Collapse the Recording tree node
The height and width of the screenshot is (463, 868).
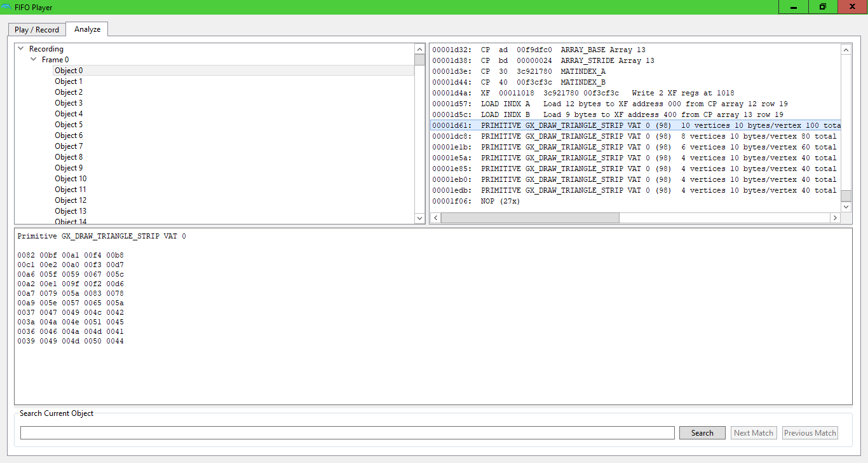pyautogui.click(x=21, y=48)
